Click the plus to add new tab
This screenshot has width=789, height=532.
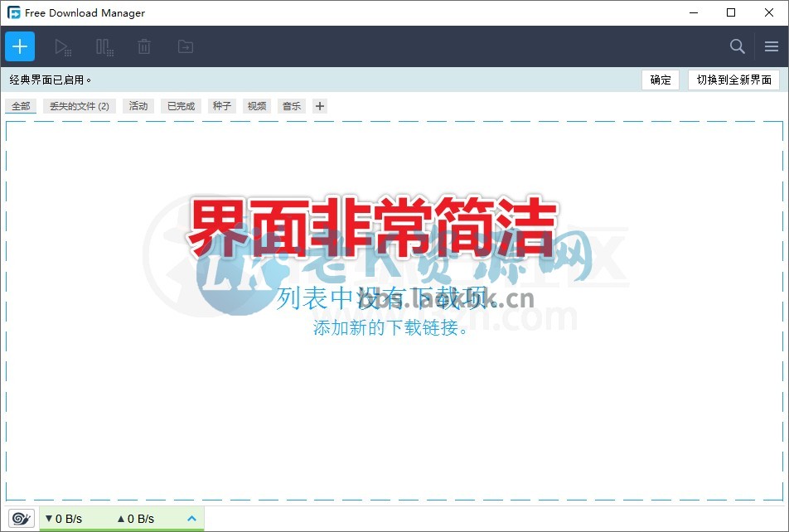click(x=319, y=105)
